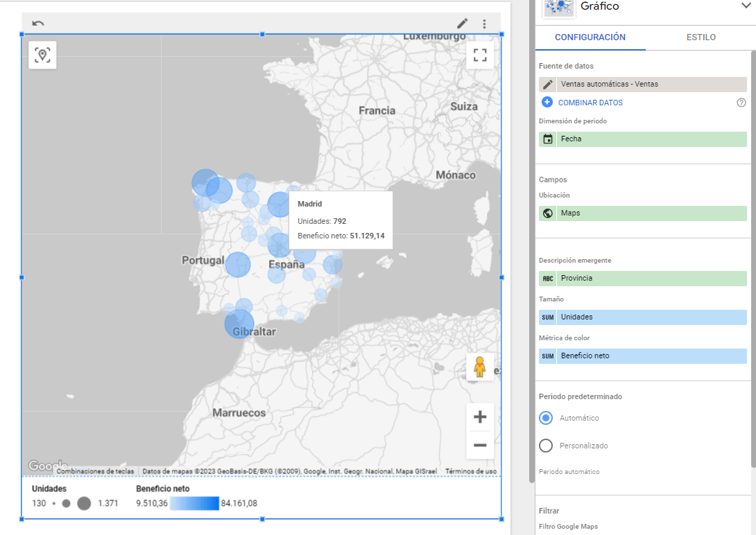Open the three-dot chart options menu
The width and height of the screenshot is (756, 535).
[484, 24]
